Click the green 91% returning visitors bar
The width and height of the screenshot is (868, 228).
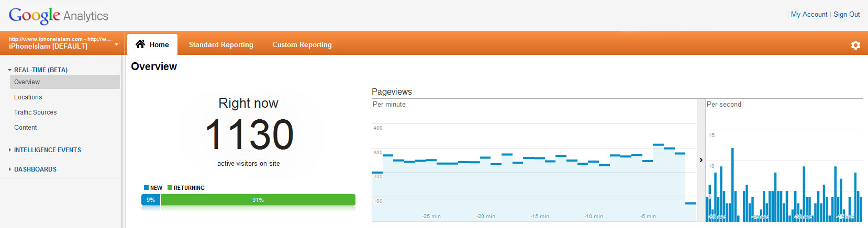point(258,200)
